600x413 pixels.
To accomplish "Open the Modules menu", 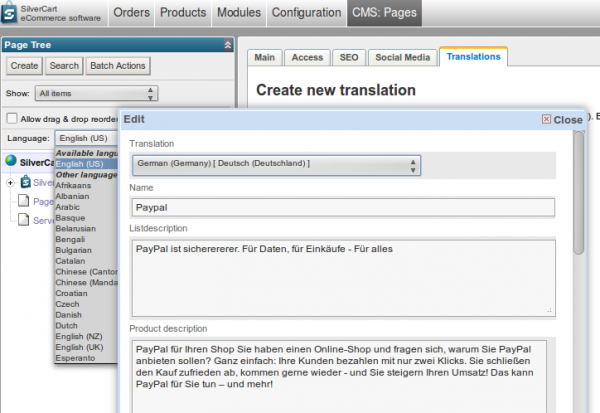I will click(239, 13).
